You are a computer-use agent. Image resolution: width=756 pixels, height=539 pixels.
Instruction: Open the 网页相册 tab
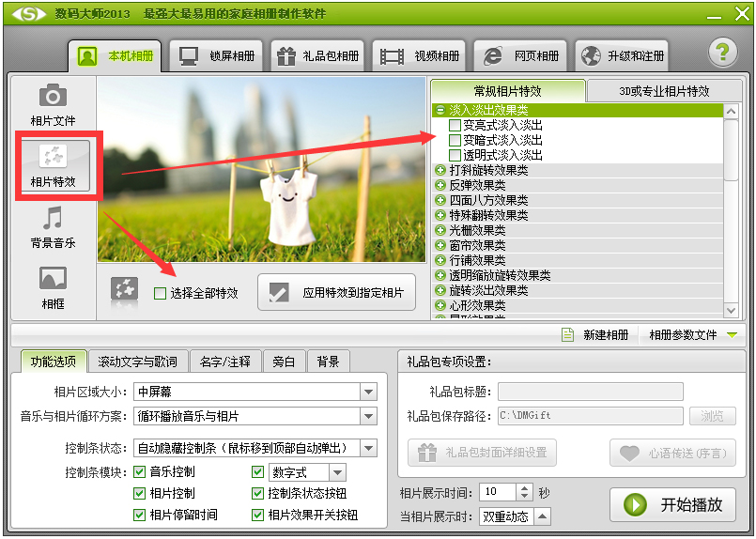(519, 56)
